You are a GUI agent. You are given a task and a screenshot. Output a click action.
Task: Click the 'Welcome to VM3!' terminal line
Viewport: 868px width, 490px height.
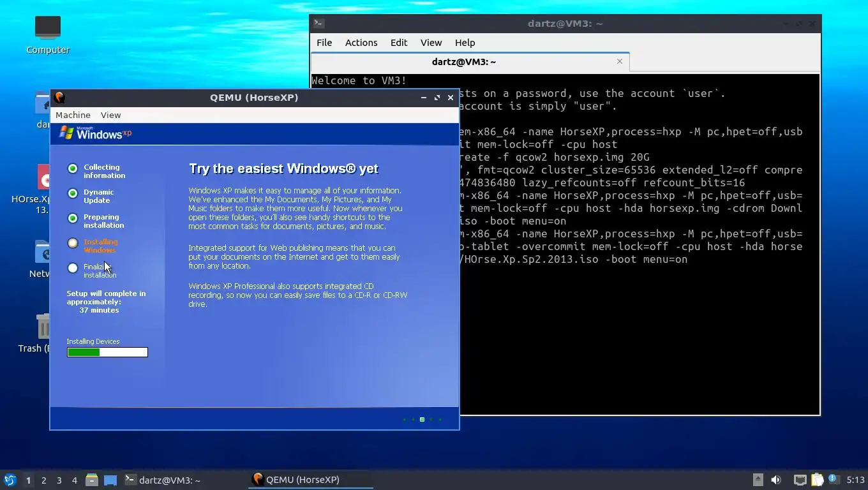[359, 80]
